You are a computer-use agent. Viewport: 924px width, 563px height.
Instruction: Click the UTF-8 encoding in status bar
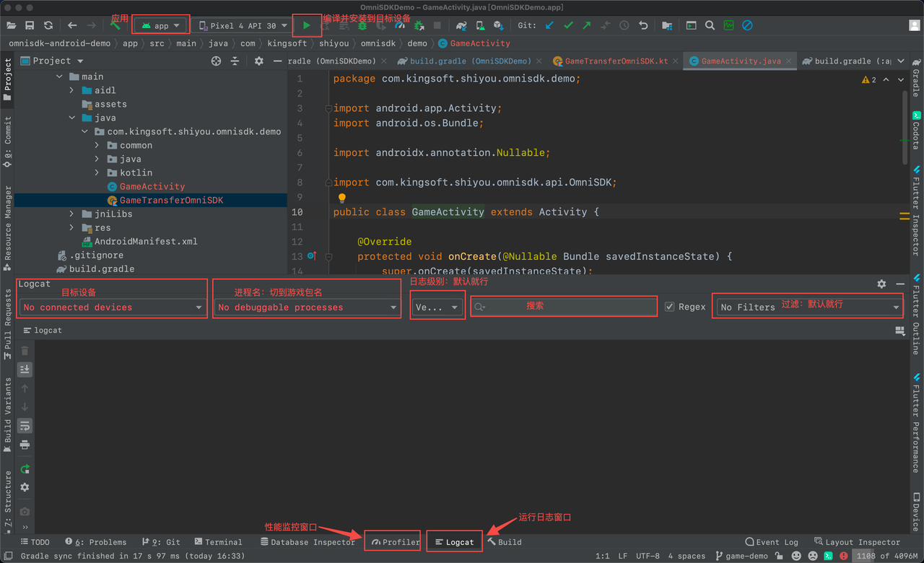[x=648, y=556]
